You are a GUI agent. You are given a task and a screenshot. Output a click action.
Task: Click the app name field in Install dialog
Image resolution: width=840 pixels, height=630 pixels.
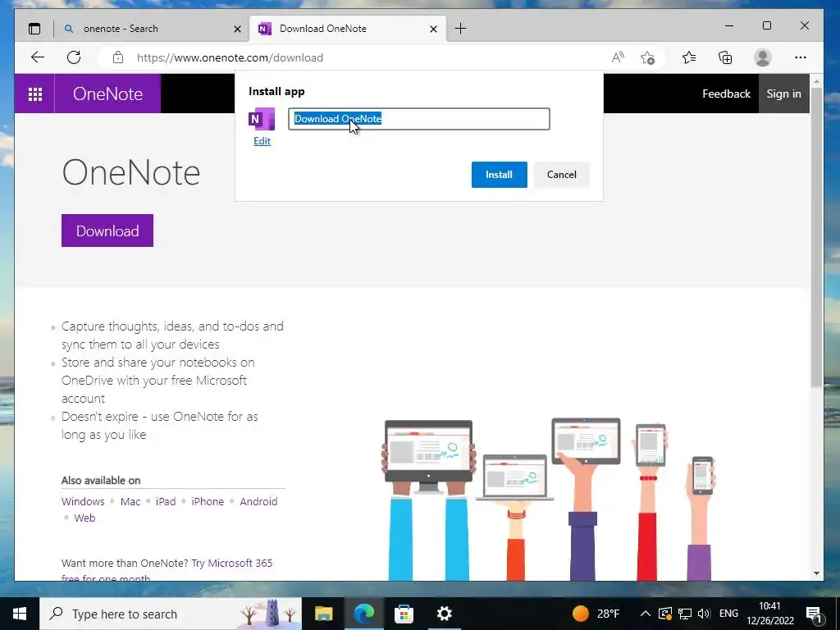tap(419, 119)
